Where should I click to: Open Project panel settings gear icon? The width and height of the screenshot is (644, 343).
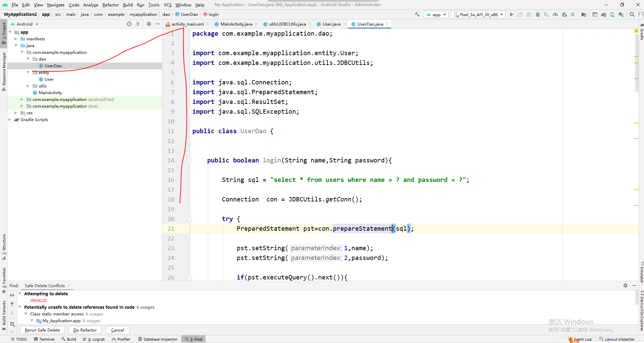(149, 24)
